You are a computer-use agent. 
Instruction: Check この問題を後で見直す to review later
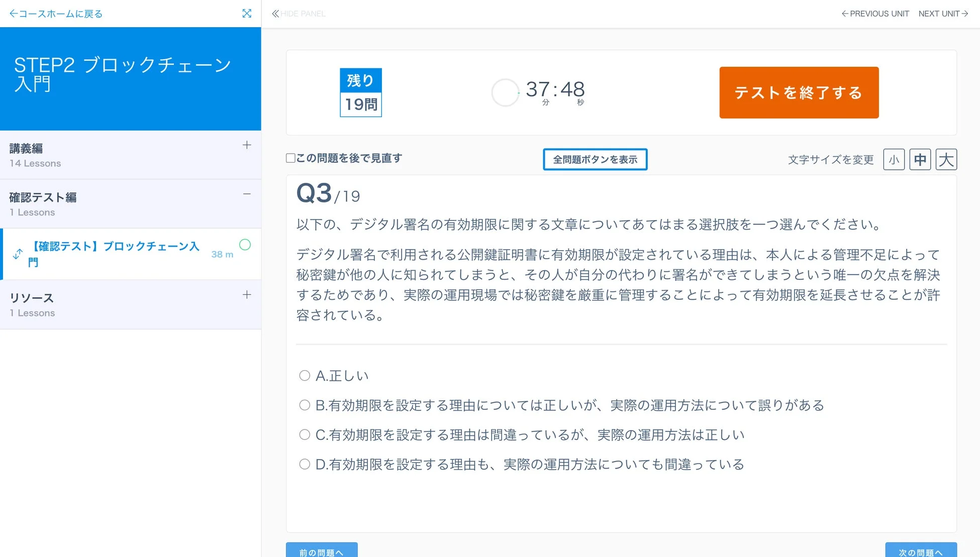290,158
